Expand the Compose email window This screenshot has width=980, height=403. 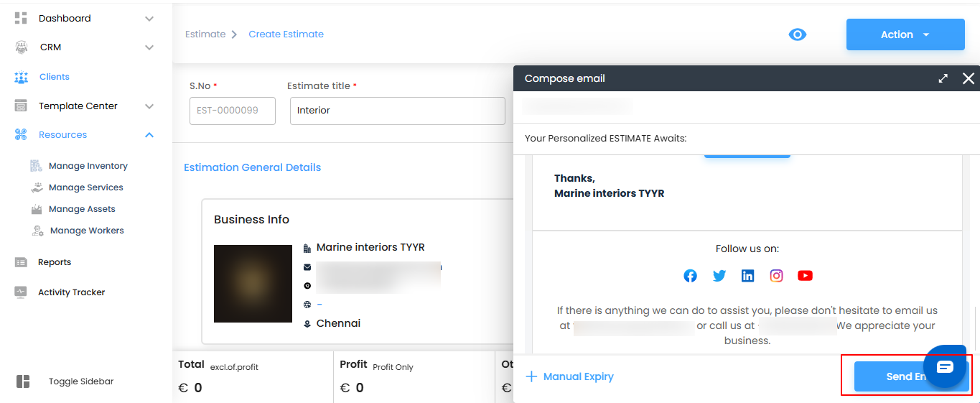click(943, 78)
